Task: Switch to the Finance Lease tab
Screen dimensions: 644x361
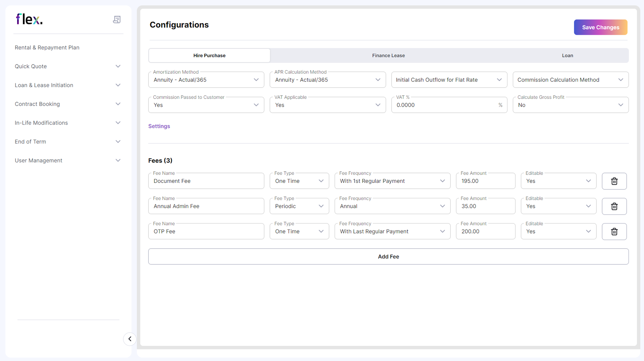Action: (x=388, y=55)
